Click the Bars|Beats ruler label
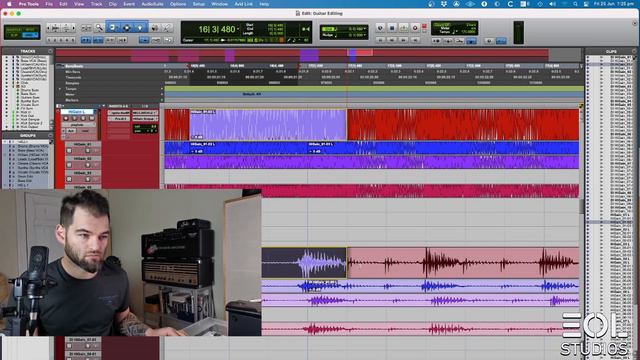Viewport: 640px width, 360px height. pyautogui.click(x=75, y=66)
